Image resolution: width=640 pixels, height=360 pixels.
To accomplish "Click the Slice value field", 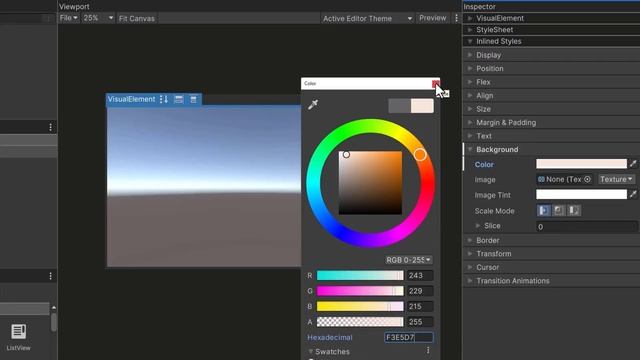I will coord(587,227).
